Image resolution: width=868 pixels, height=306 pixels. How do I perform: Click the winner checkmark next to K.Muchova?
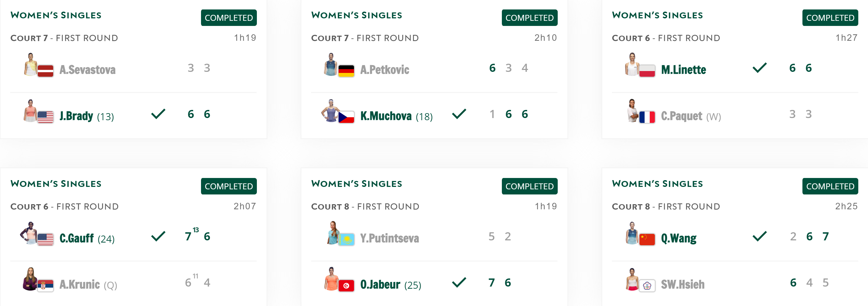459,114
